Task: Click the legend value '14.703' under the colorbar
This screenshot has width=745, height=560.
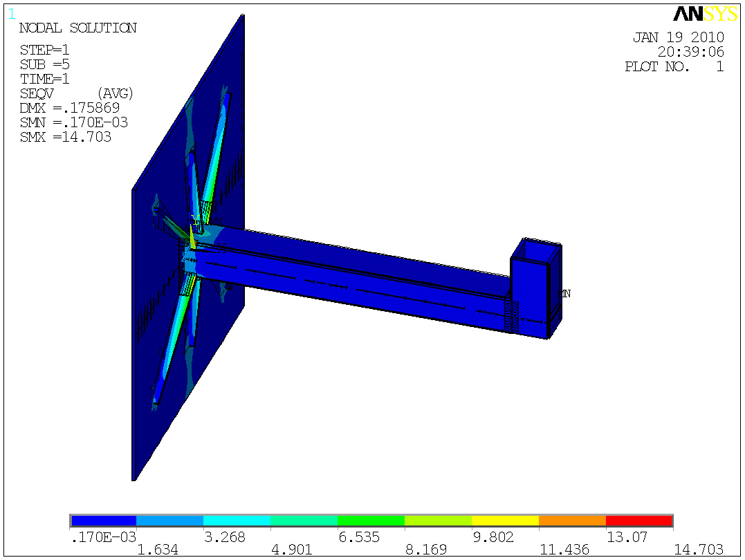Action: pos(699,550)
